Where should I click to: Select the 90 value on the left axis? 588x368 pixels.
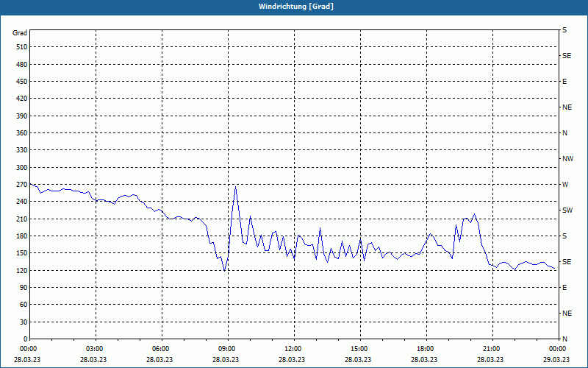[x=24, y=288]
